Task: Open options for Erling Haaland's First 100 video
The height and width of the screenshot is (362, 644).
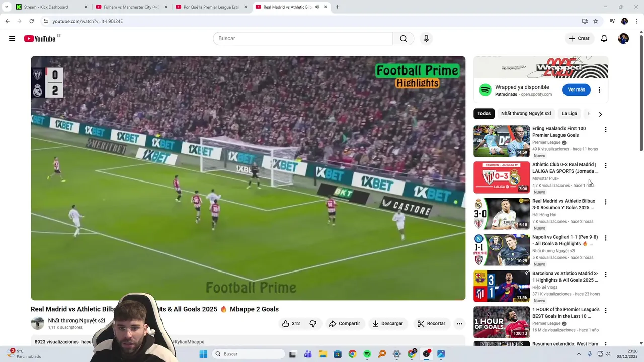Action: 605,129
